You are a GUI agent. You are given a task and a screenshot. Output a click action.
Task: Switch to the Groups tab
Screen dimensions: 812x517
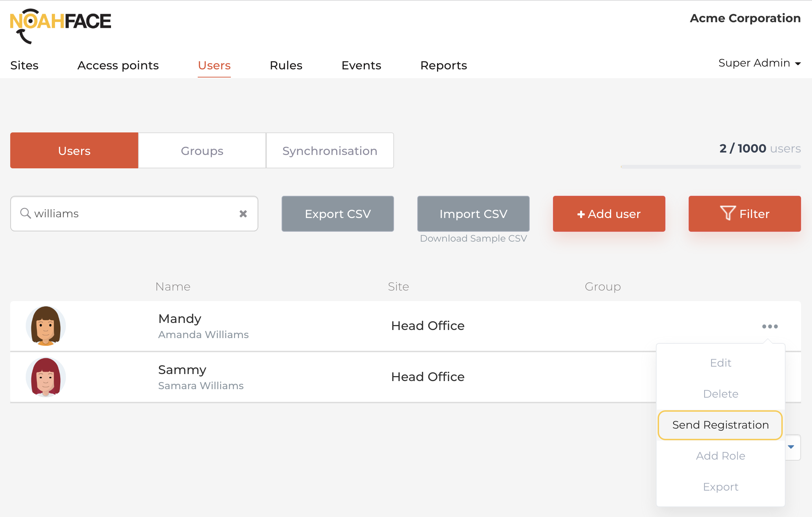(x=202, y=151)
